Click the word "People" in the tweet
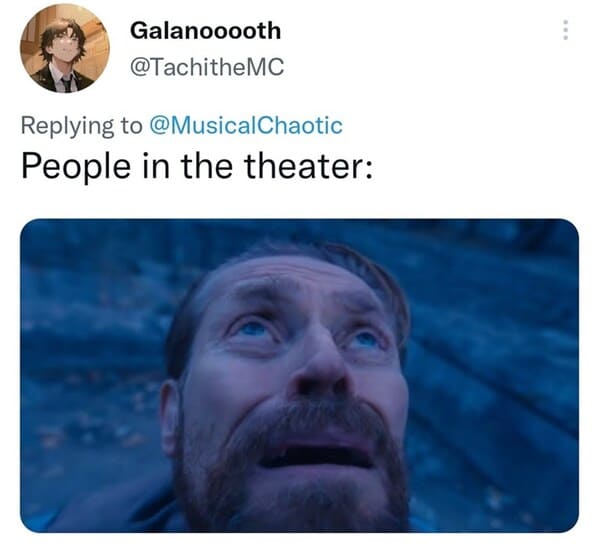 76,167
